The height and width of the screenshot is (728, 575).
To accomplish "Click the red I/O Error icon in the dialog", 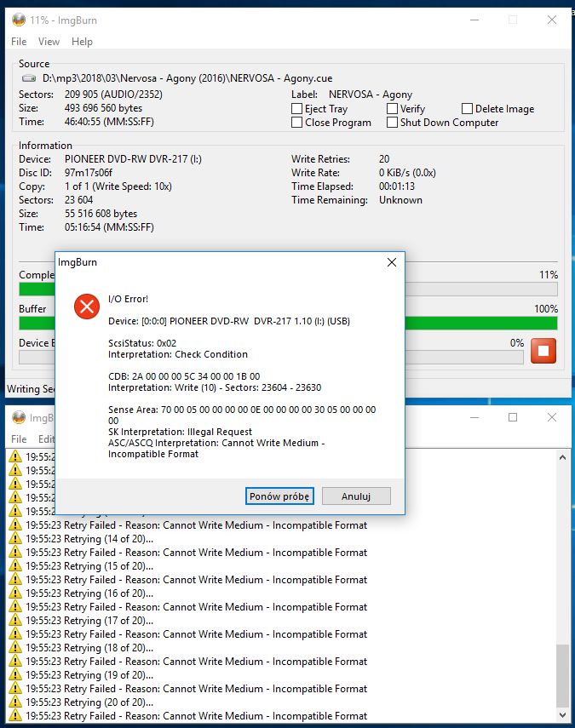I will pyautogui.click(x=87, y=307).
